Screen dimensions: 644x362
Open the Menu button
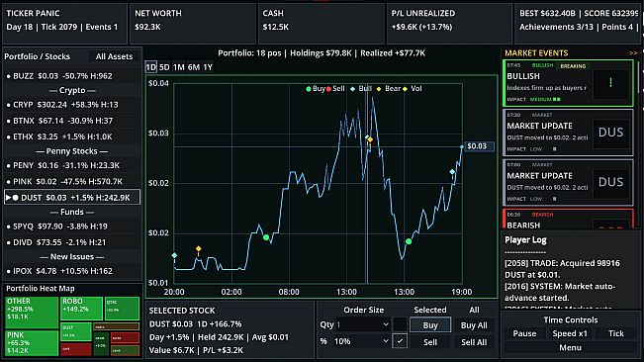tap(570, 347)
